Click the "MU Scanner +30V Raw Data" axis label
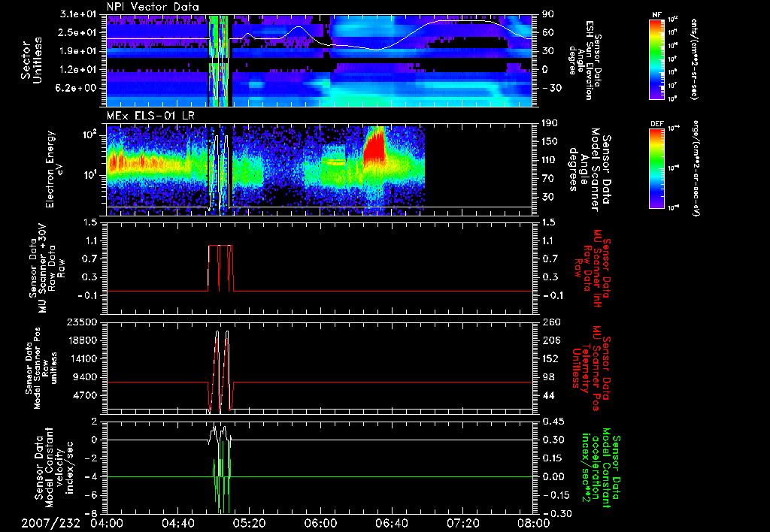The image size is (770, 532). coord(46,269)
